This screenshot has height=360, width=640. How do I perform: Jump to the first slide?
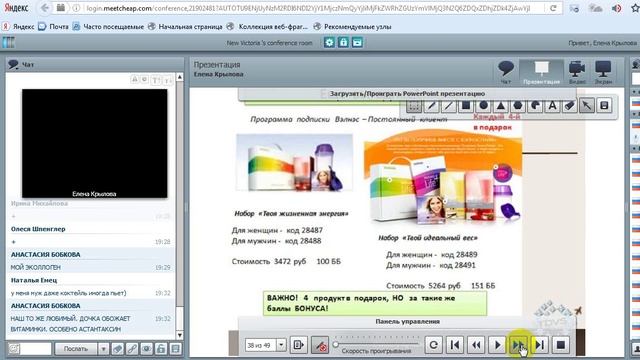tap(455, 345)
